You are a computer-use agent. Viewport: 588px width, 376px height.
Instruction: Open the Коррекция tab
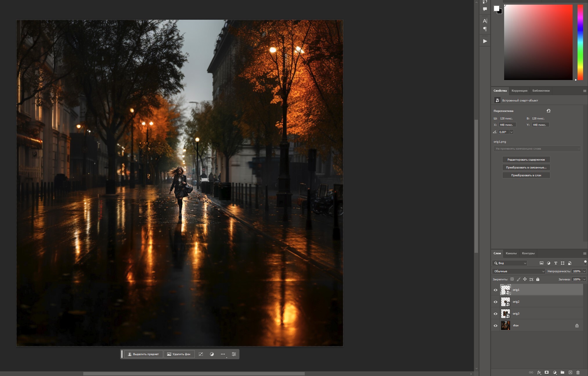519,91
